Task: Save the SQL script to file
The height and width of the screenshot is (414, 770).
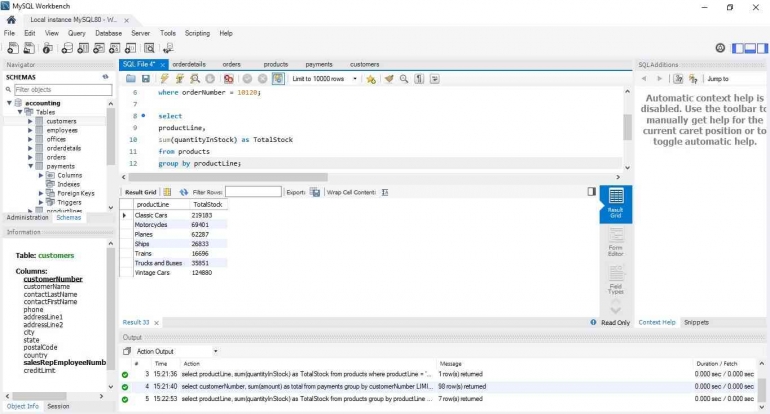Action: click(145, 79)
